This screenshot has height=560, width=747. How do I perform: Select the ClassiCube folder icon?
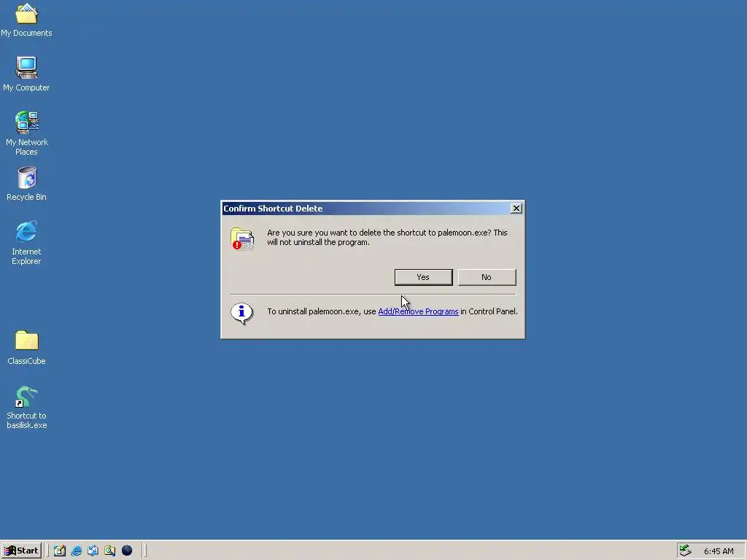point(27,348)
